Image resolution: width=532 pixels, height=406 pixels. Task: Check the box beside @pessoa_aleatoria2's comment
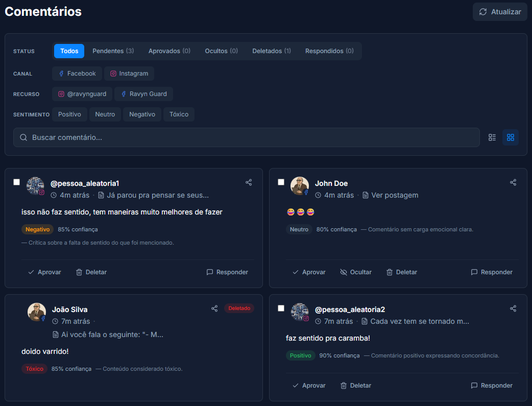(281, 308)
